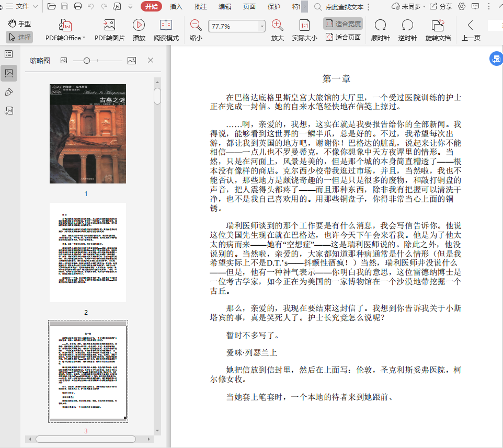Select page 1 cover thumbnail
The width and height of the screenshot is (503, 448).
pos(87,134)
